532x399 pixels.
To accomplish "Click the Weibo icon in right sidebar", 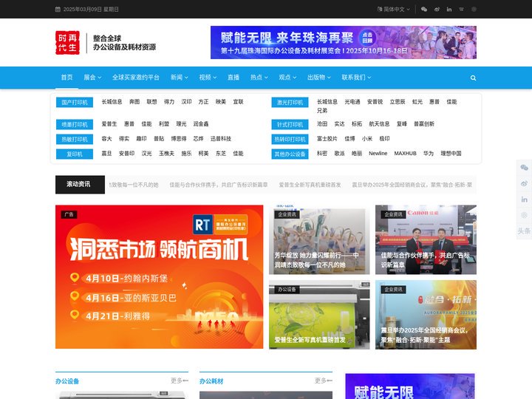I will pyautogui.click(x=524, y=183).
